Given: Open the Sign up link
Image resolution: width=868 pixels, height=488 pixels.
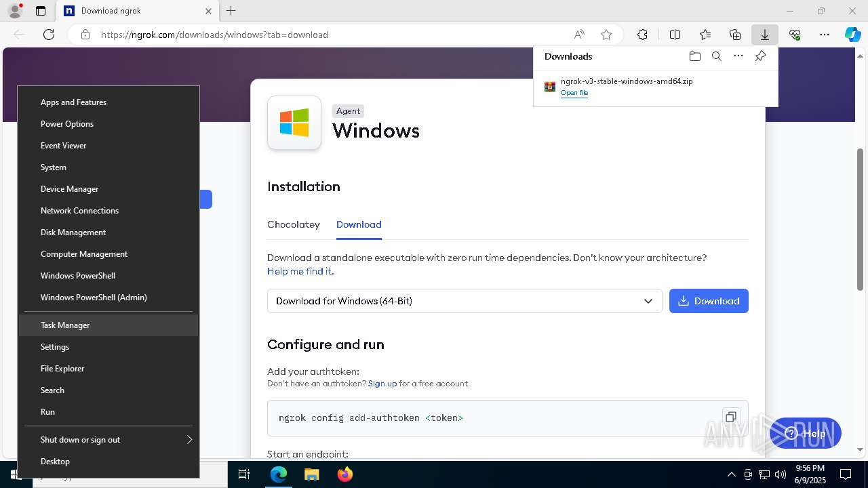Looking at the screenshot, I should (382, 384).
